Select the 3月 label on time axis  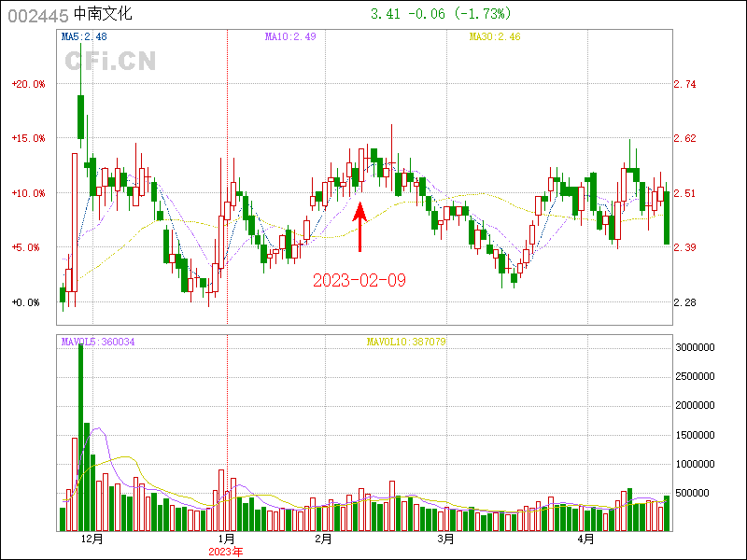445,539
